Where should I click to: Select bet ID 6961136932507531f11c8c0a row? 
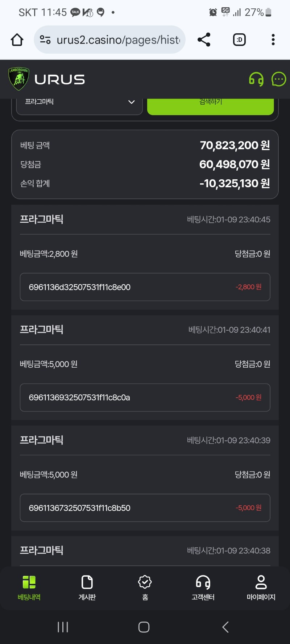[x=145, y=397]
